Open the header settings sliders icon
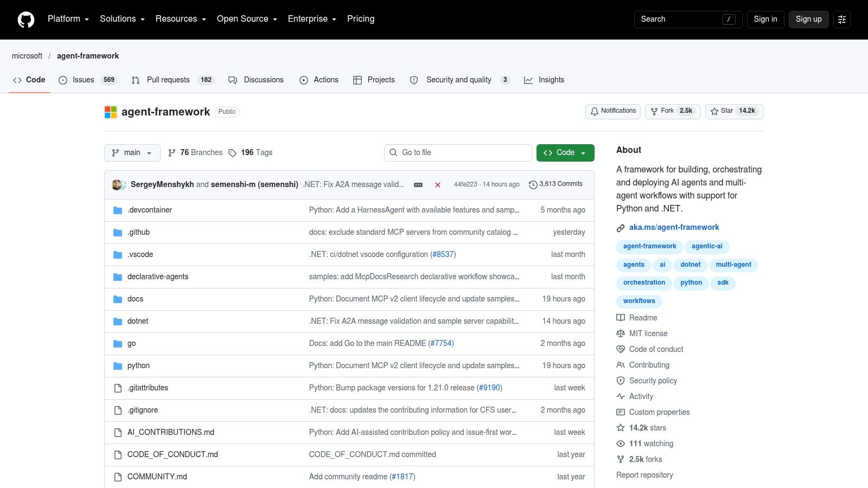868x488 pixels. pos(842,20)
